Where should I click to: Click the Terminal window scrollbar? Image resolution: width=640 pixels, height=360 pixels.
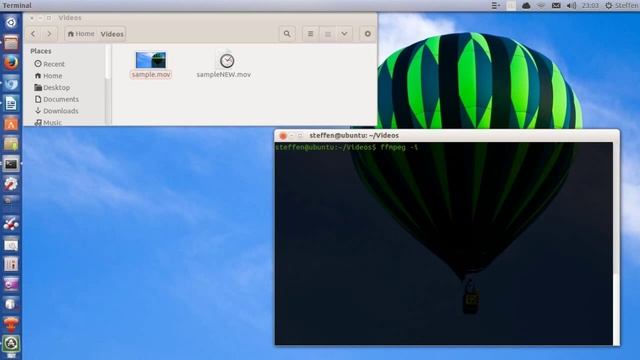tap(616, 243)
